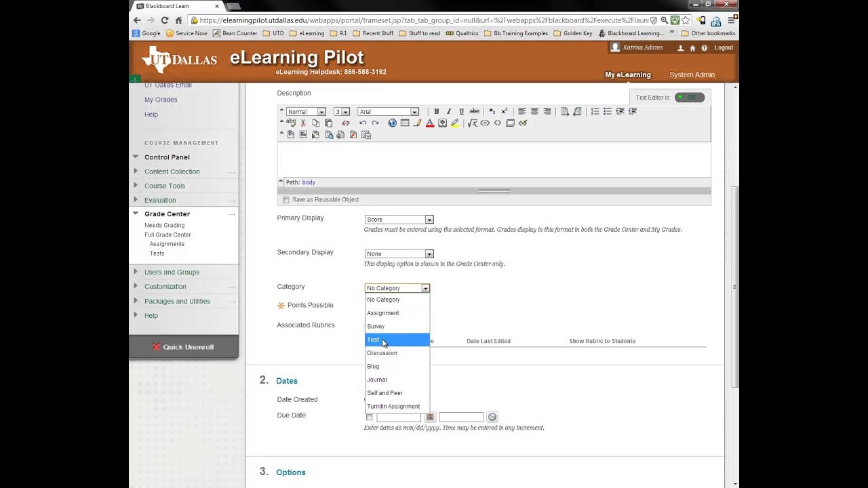Expand the Content Collection section
The image size is (868, 488).
(x=136, y=171)
